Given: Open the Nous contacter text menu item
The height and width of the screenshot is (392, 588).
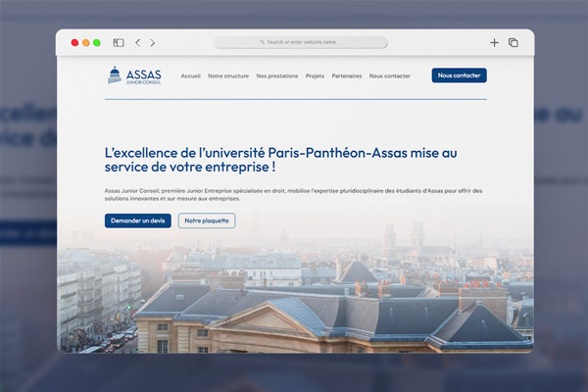Looking at the screenshot, I should [x=390, y=75].
